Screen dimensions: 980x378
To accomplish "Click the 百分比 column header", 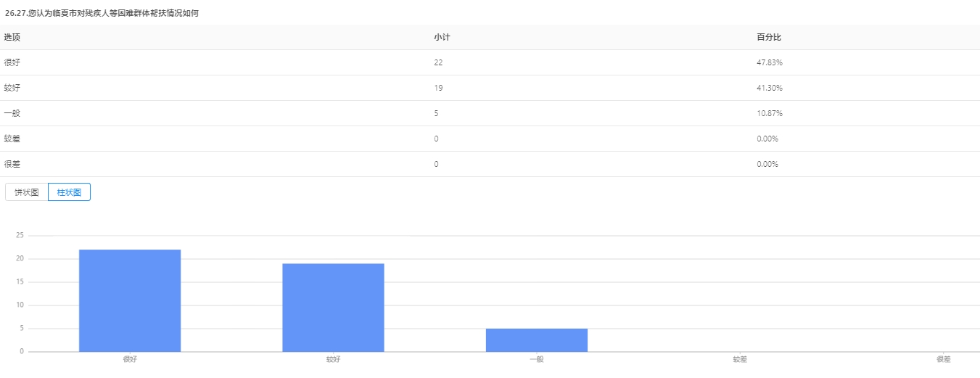I will 768,37.
